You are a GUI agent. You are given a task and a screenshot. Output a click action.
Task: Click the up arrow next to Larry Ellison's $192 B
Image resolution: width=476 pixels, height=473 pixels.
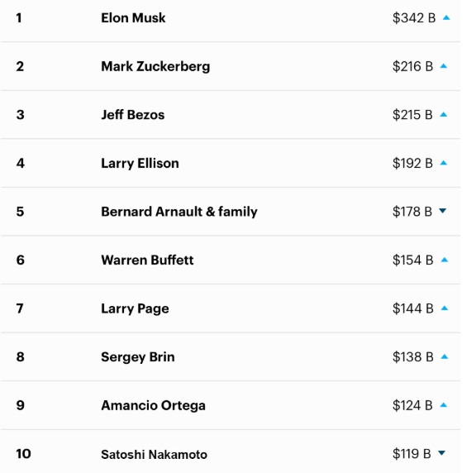coord(444,163)
